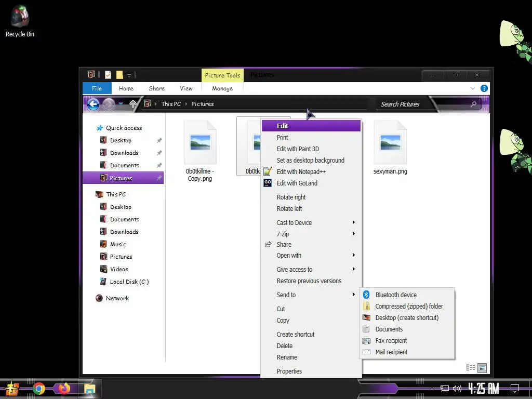Expand 7-Zip submenu
Viewport: 532px width, 399px height.
pyautogui.click(x=311, y=234)
